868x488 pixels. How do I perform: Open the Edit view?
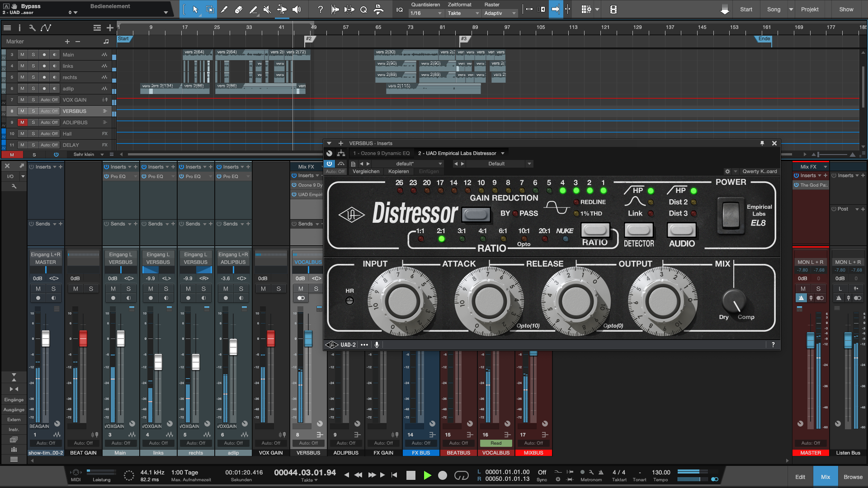800,477
